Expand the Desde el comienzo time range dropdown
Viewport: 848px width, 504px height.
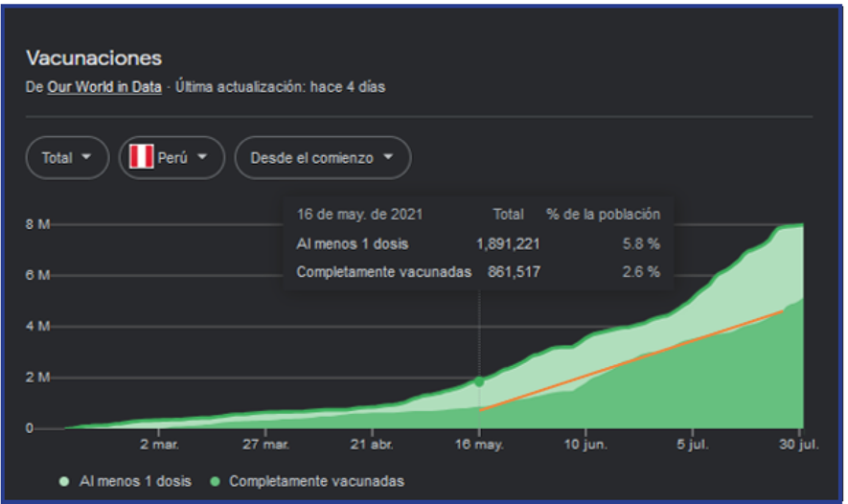[x=322, y=158]
